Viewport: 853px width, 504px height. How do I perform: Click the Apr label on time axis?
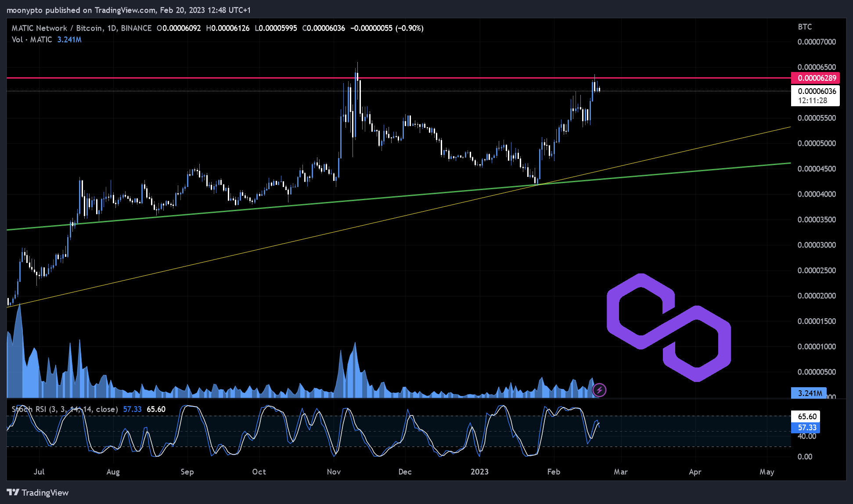click(695, 472)
